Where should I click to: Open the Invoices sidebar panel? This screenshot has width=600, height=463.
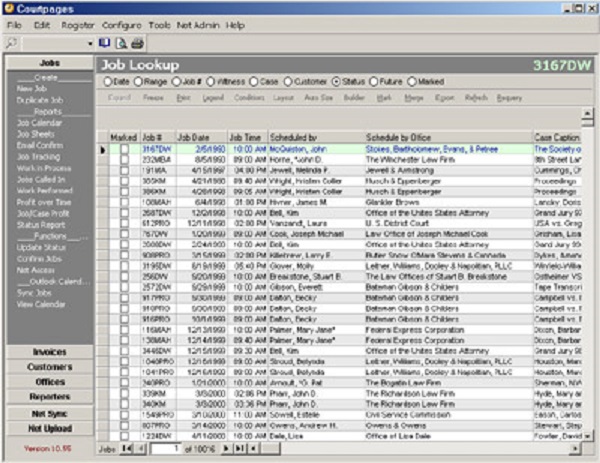[x=50, y=352]
